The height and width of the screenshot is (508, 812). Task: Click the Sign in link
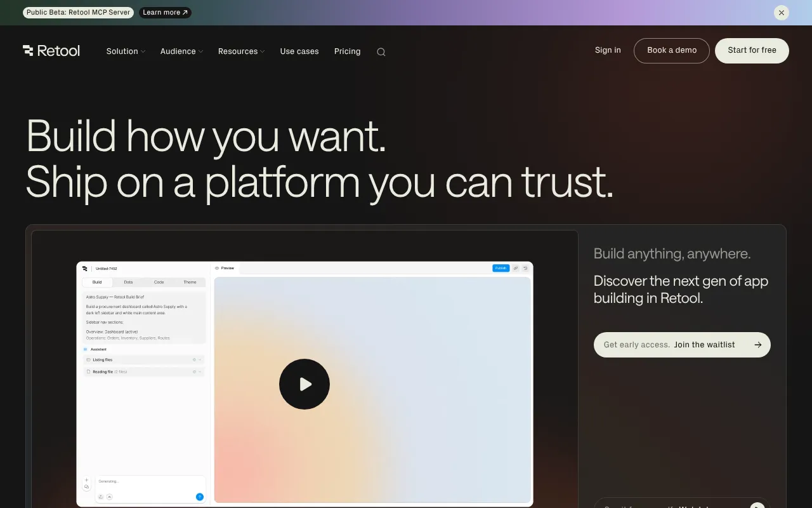608,50
